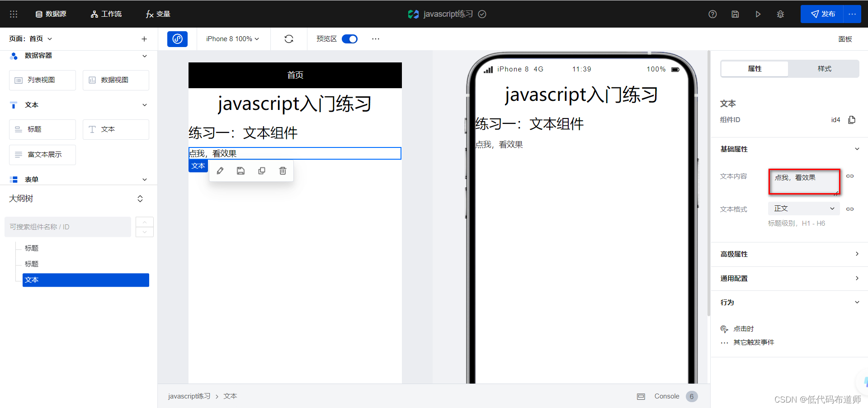Select the 列表视图 component
Viewport: 868px width, 408px height.
pyautogui.click(x=42, y=80)
